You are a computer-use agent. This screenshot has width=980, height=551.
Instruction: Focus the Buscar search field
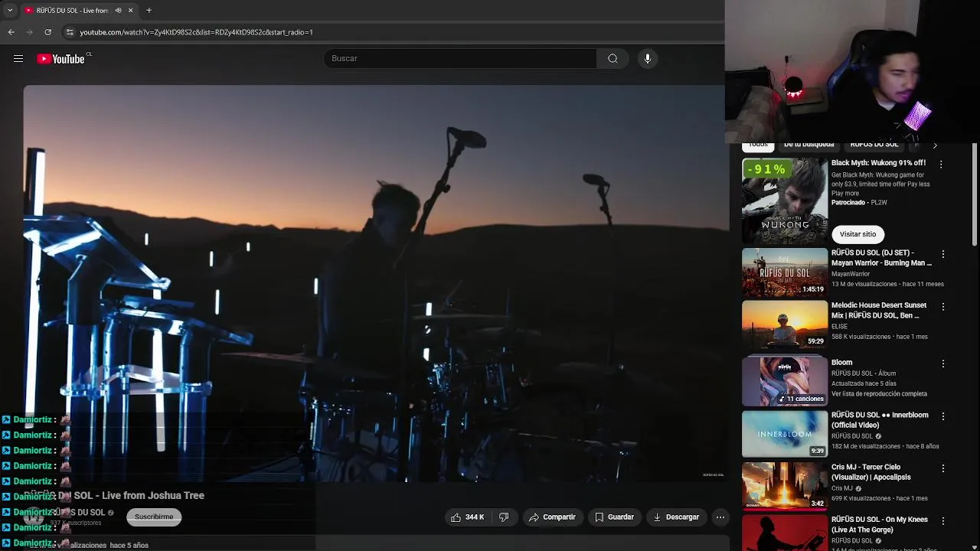(x=460, y=58)
